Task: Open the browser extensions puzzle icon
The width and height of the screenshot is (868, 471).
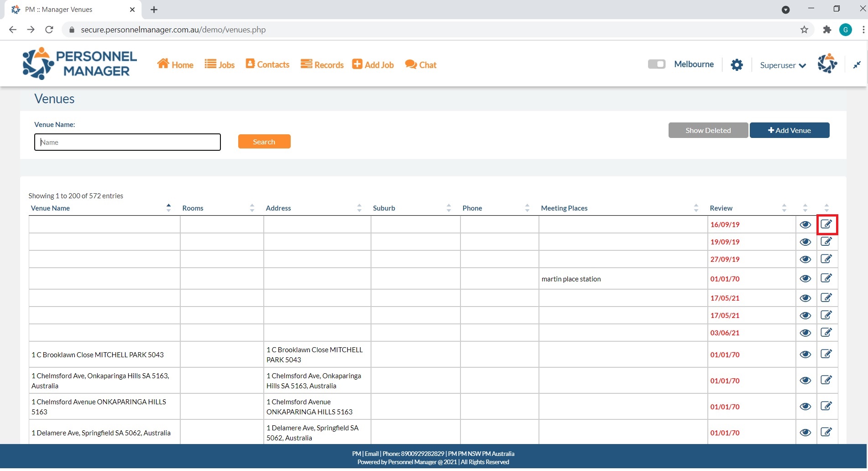Action: [x=826, y=30]
